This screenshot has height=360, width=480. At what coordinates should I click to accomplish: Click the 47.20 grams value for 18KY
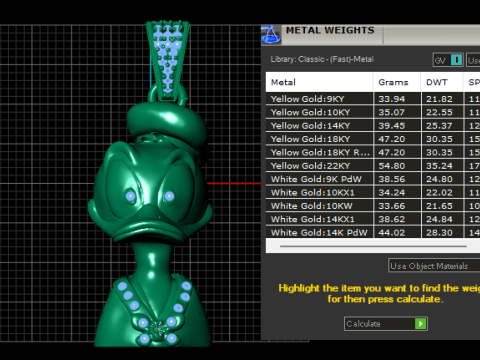pyautogui.click(x=392, y=139)
